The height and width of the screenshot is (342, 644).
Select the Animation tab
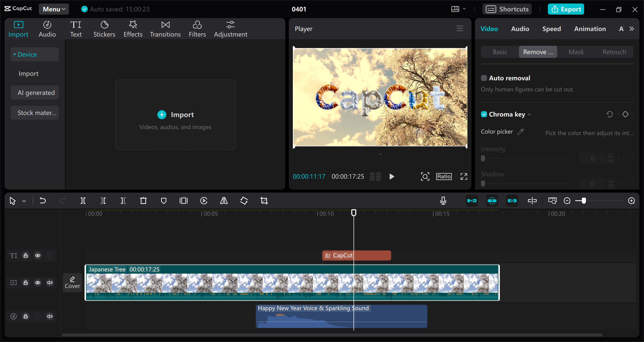589,28
